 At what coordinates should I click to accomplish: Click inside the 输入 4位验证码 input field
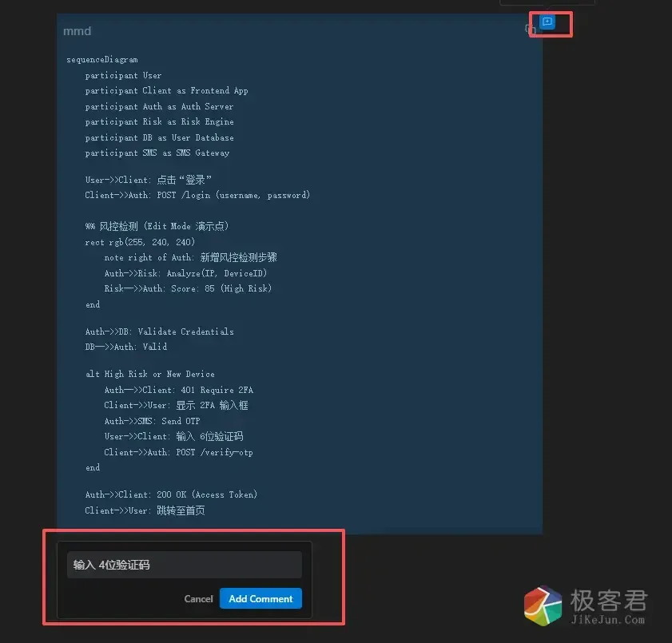(184, 564)
